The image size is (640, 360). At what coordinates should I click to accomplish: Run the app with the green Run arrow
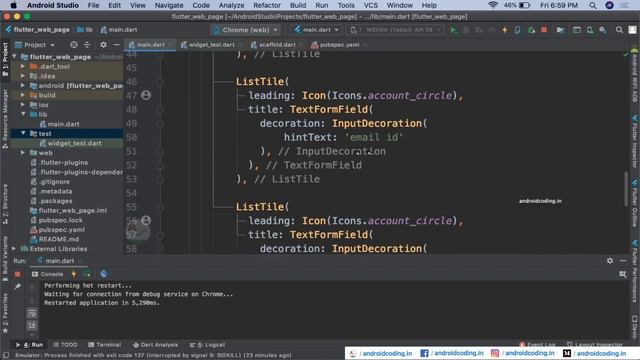coord(453,30)
